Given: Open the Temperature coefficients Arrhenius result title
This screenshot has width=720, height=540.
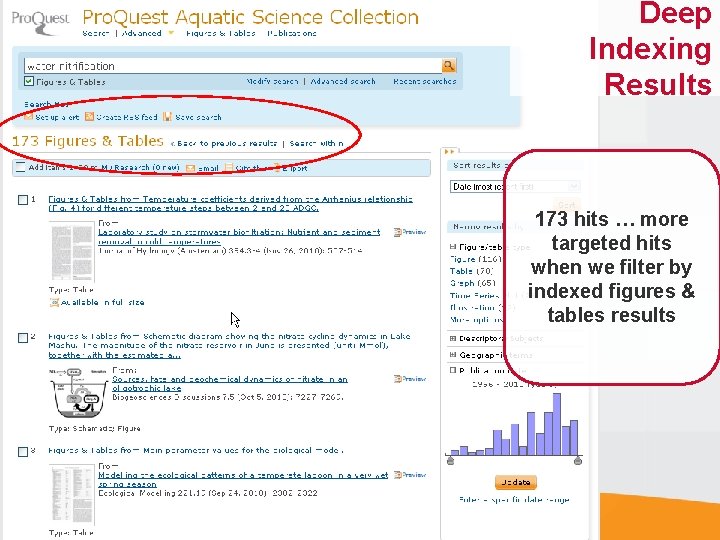Looking at the screenshot, I should tap(231, 203).
